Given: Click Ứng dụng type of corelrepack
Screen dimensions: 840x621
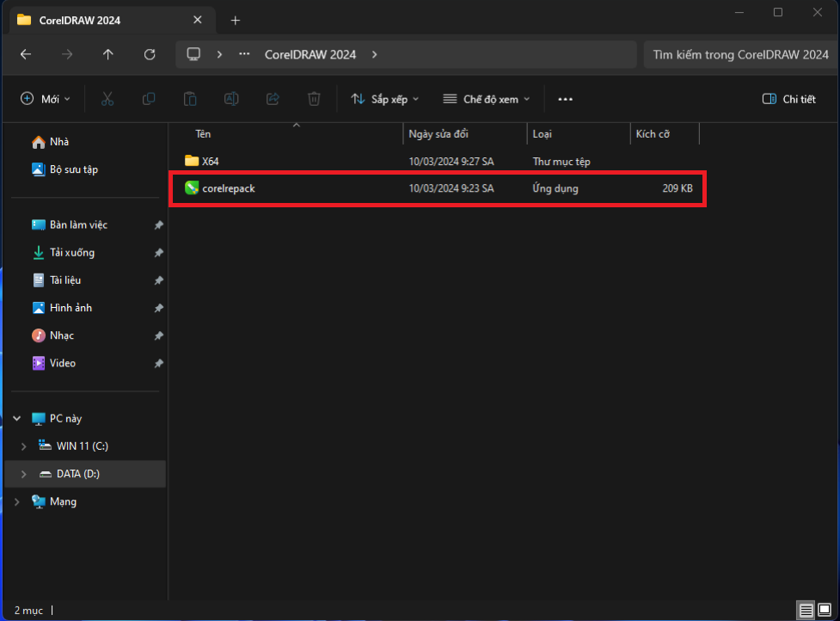Looking at the screenshot, I should coord(555,188).
